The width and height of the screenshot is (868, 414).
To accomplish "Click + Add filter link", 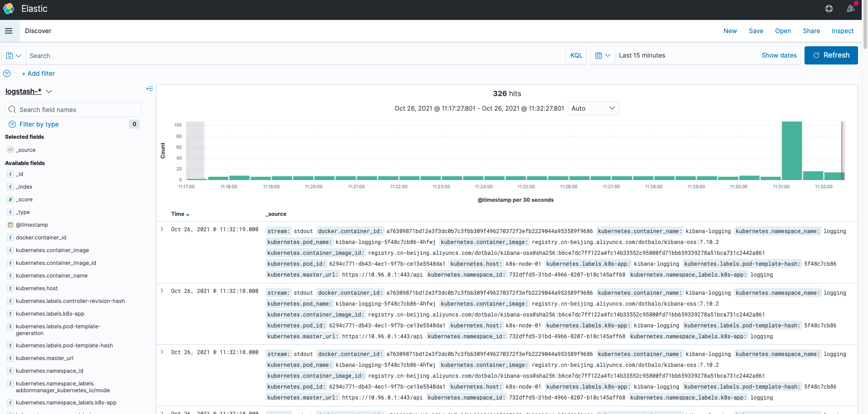I will tap(38, 73).
